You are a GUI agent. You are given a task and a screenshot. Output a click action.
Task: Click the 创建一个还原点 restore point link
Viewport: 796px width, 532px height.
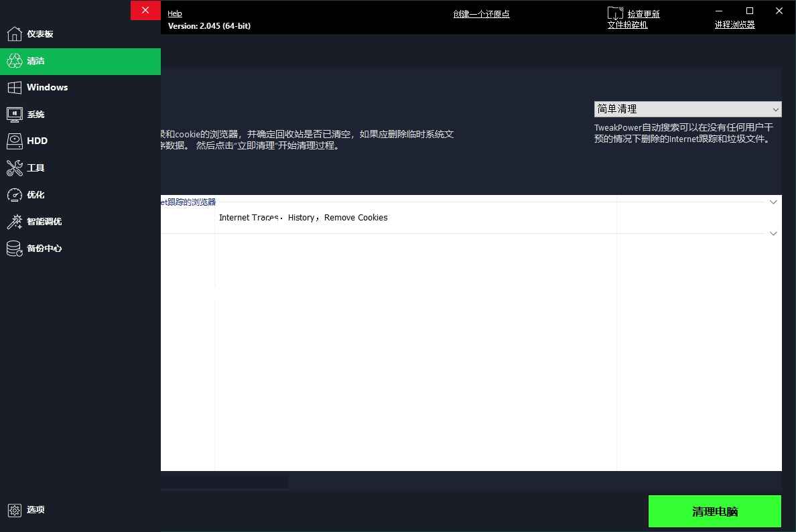481,13
